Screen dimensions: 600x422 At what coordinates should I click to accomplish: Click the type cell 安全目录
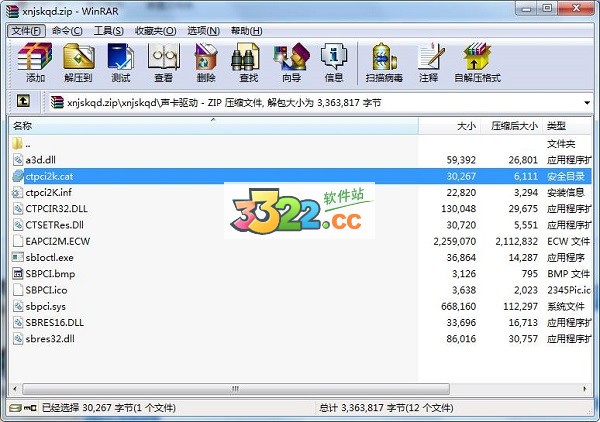566,176
